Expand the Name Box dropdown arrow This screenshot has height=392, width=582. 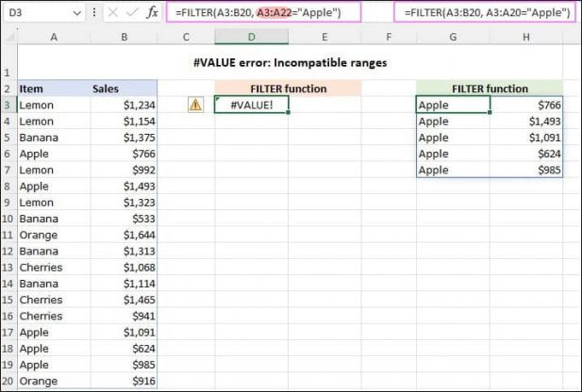pos(77,13)
